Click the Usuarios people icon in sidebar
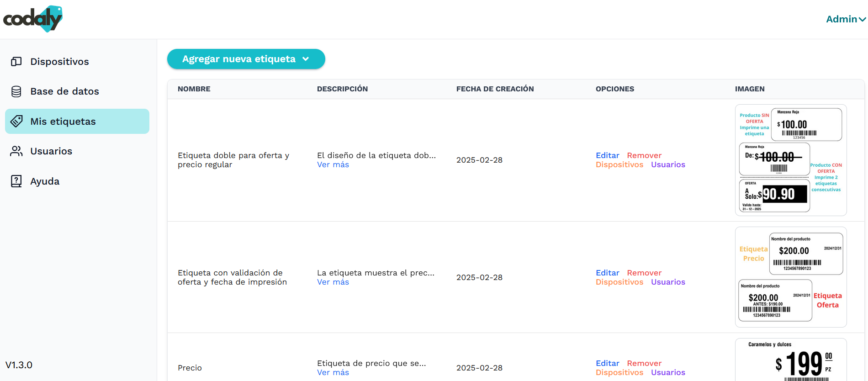 pos(16,151)
